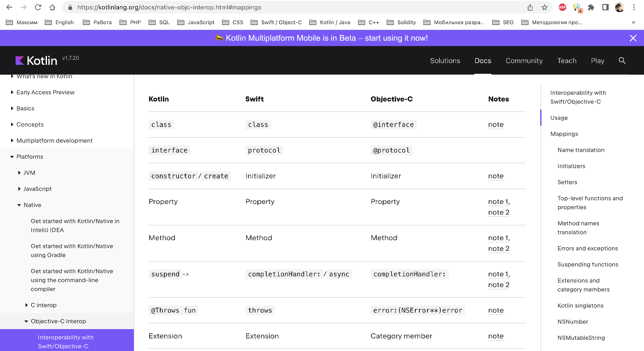The height and width of the screenshot is (351, 644).
Task: Jump to Errors and exceptions section
Action: (x=588, y=249)
